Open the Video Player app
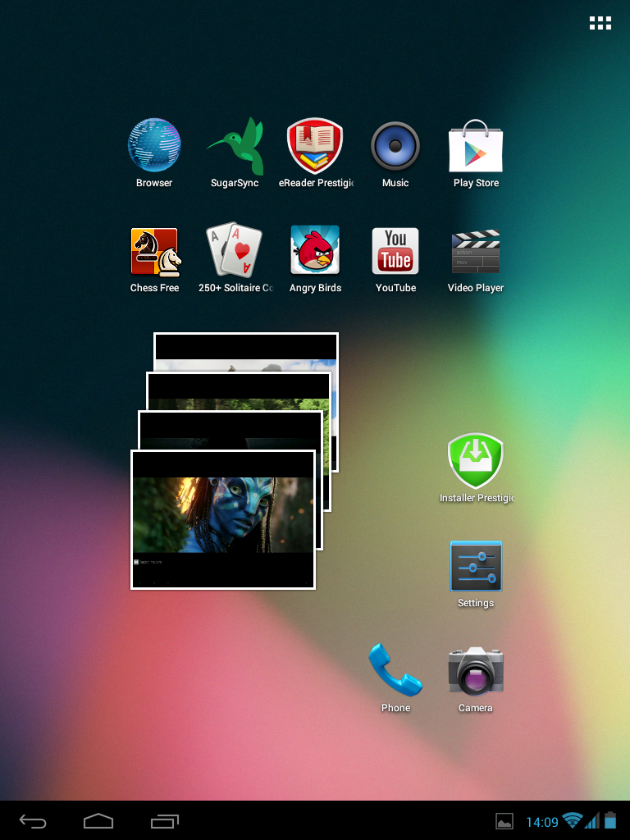The width and height of the screenshot is (630, 840). [476, 259]
